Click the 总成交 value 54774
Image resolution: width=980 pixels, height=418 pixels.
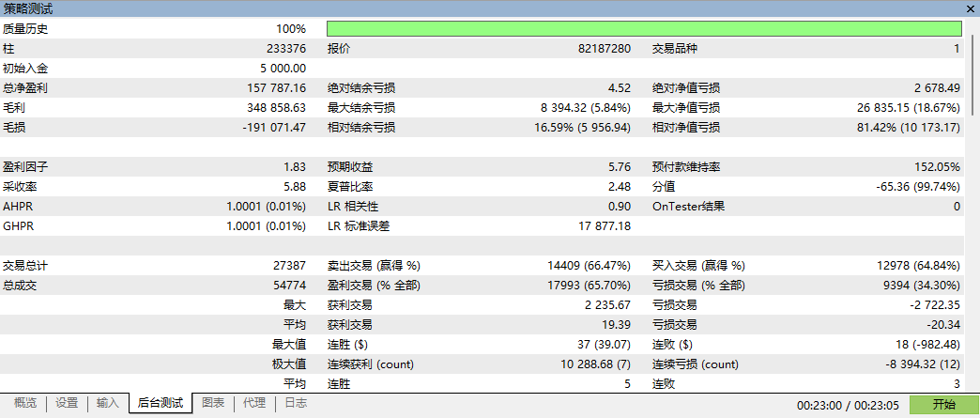click(x=289, y=286)
